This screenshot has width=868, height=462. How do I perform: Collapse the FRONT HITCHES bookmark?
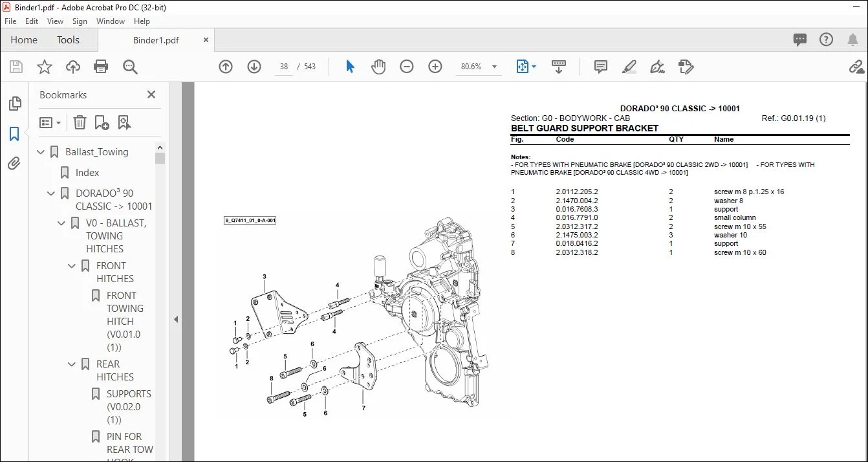point(72,266)
